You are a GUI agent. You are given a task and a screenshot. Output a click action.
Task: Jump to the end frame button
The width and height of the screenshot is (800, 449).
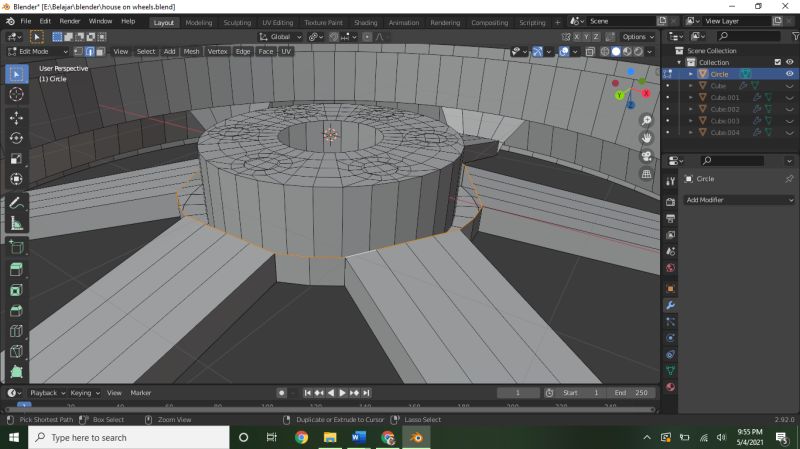click(x=366, y=393)
